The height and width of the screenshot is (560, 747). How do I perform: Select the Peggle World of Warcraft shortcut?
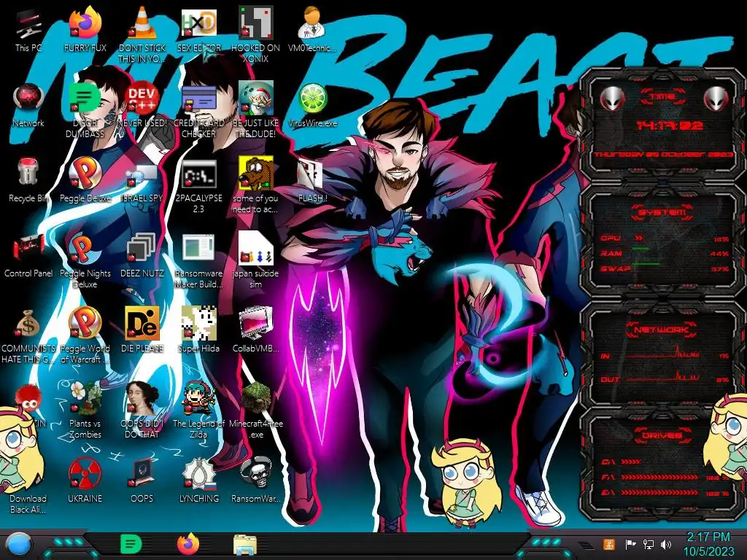(85, 335)
